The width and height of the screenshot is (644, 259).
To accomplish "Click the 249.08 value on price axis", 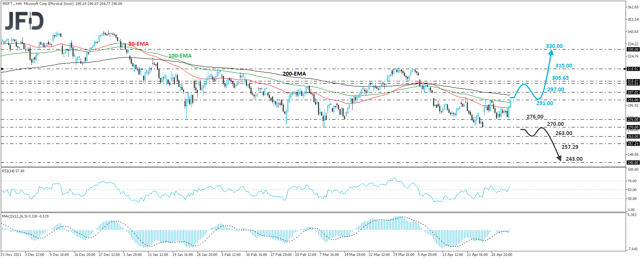I will click(x=633, y=154).
